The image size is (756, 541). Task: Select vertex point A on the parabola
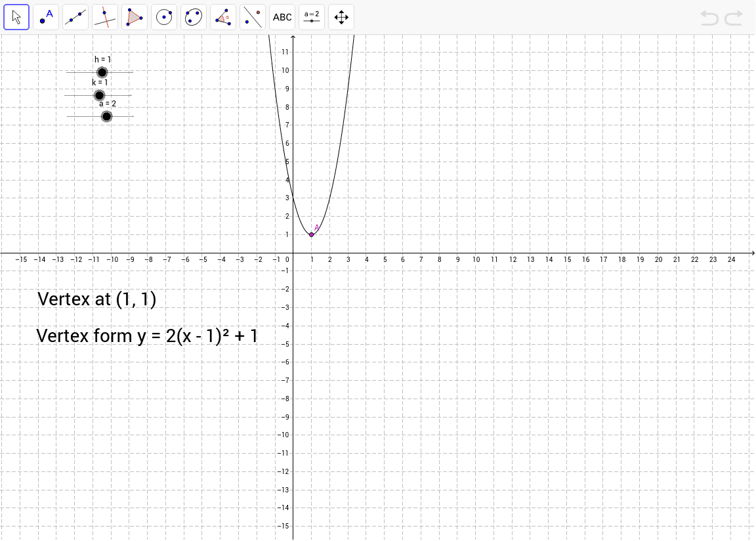[x=312, y=234]
